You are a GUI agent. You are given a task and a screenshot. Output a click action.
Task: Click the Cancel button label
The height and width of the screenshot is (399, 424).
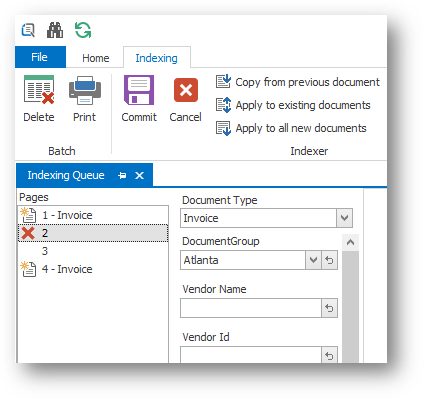[x=185, y=117]
